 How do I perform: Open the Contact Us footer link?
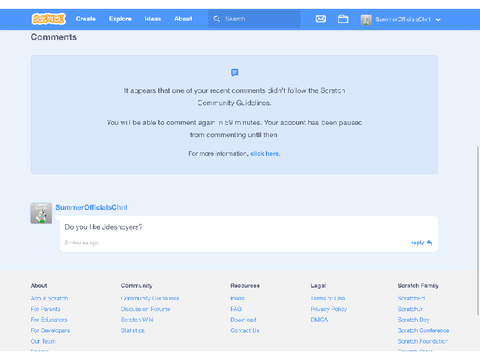(245, 330)
